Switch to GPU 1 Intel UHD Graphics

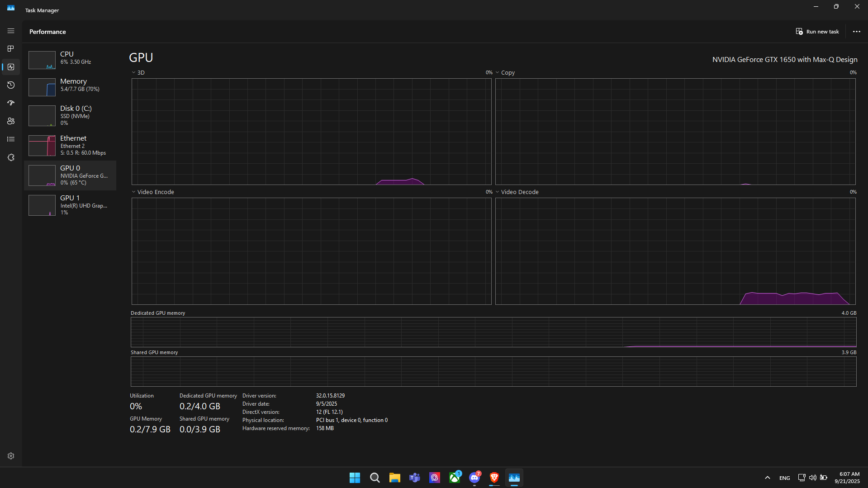(x=70, y=205)
